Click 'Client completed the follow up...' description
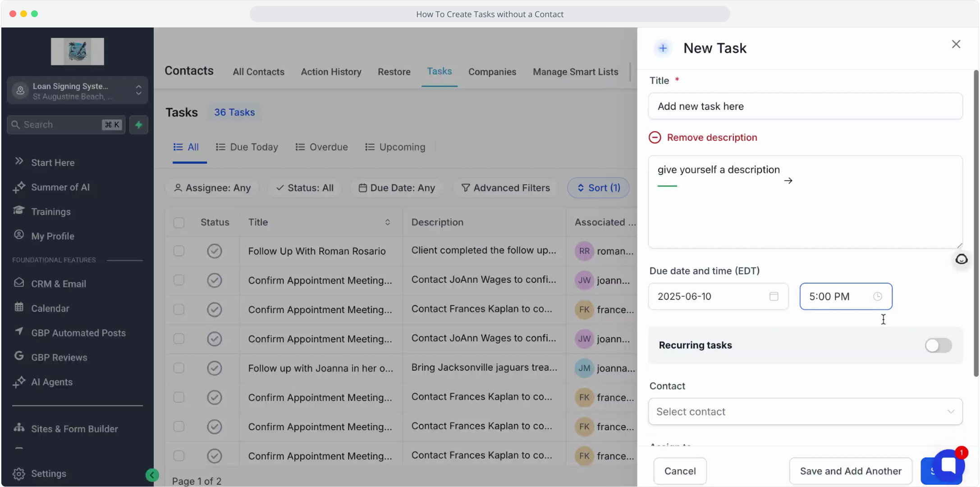980x487 pixels. click(484, 251)
